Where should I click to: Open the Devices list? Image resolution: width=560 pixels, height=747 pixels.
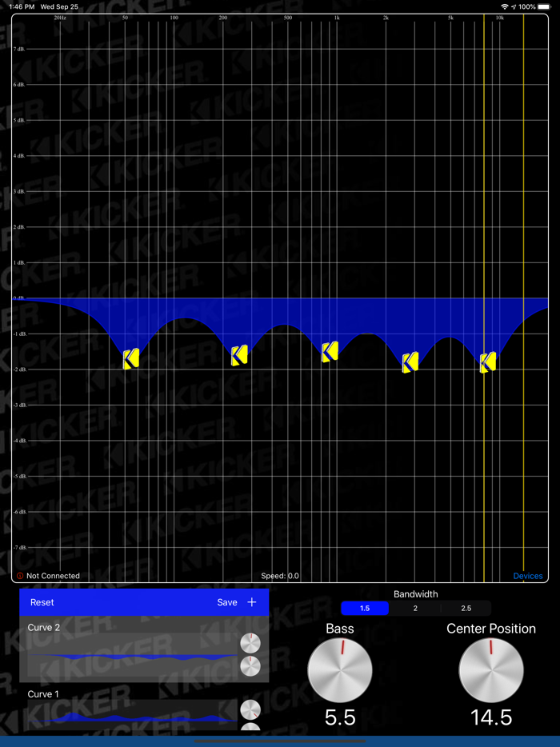(527, 576)
